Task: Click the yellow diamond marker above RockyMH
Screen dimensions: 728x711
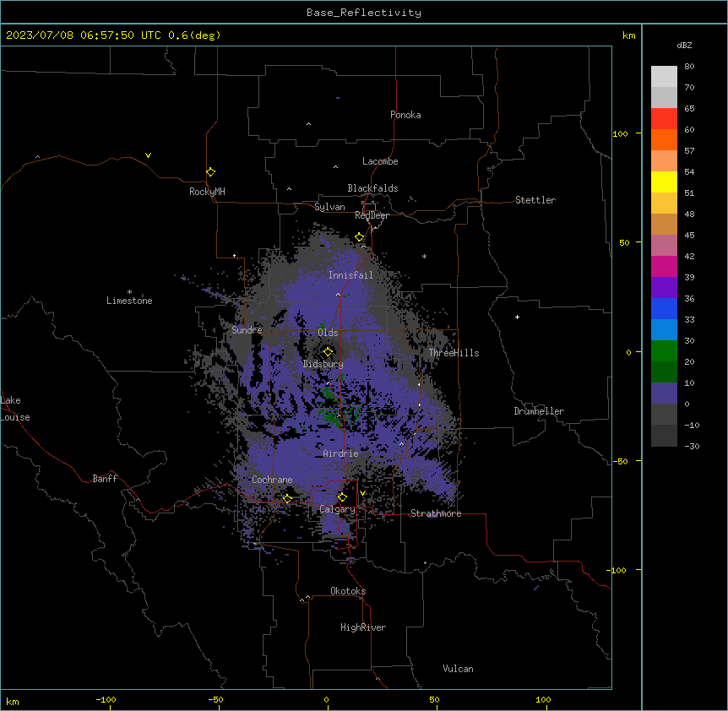Action: [211, 172]
